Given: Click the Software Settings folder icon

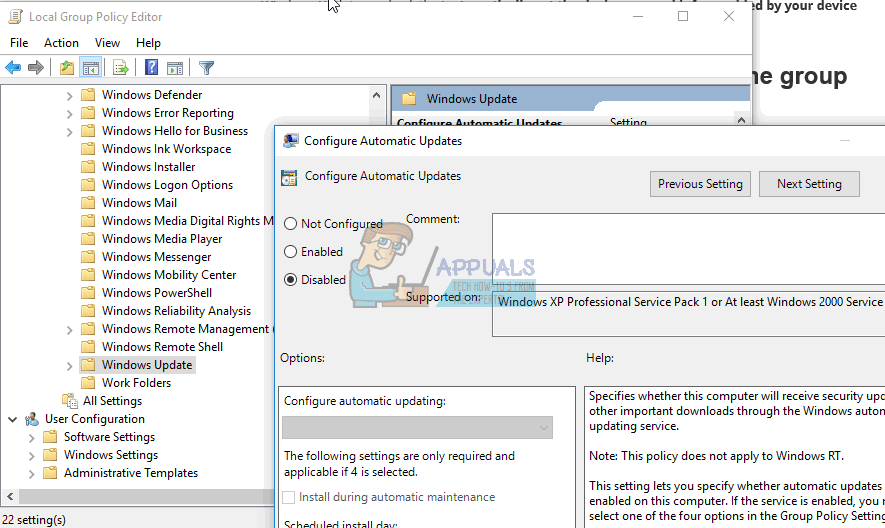Looking at the screenshot, I should tap(50, 437).
